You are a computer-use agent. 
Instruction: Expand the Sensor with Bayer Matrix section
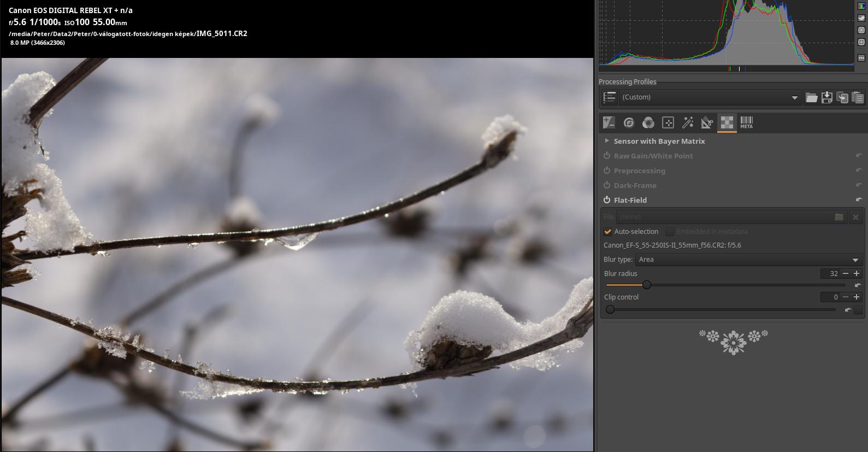607,141
